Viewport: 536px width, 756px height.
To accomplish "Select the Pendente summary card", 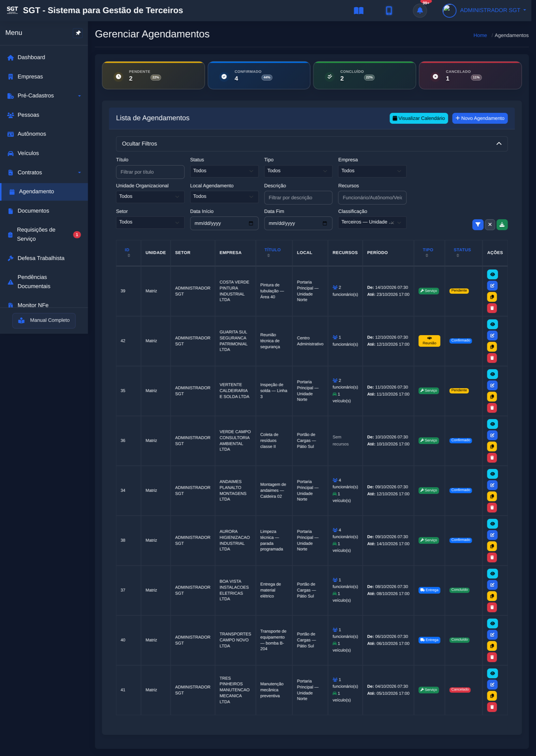I will tap(153, 75).
